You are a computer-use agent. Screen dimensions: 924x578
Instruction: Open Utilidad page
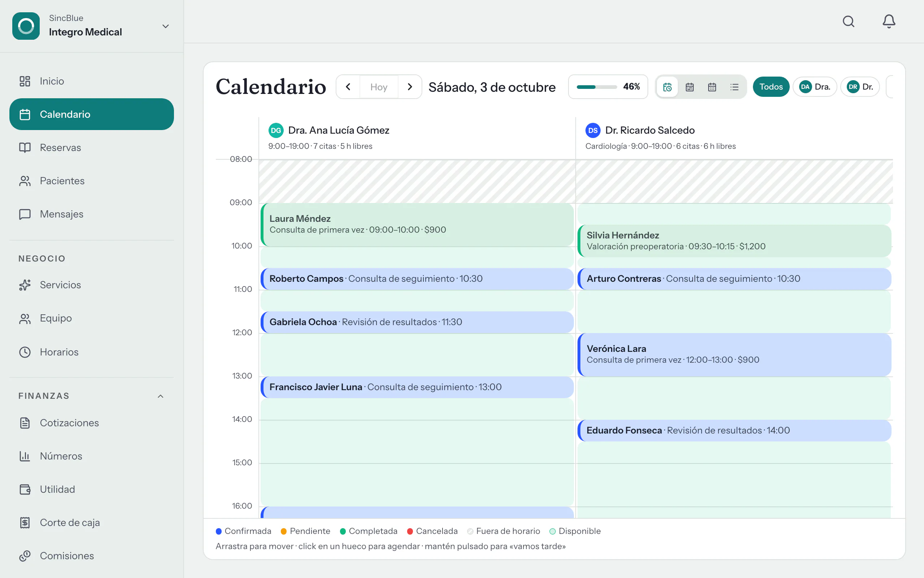pos(92,489)
